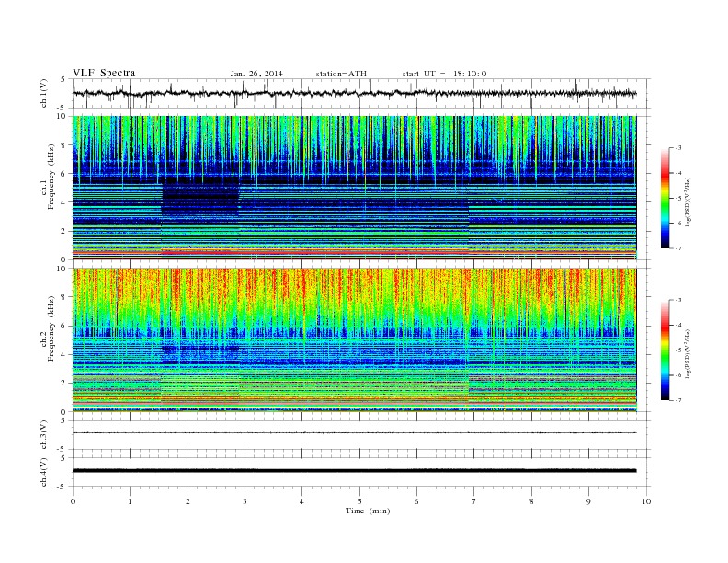The image size is (728, 563).
Task: Click the "station=ATH" header label
Action: (341, 74)
